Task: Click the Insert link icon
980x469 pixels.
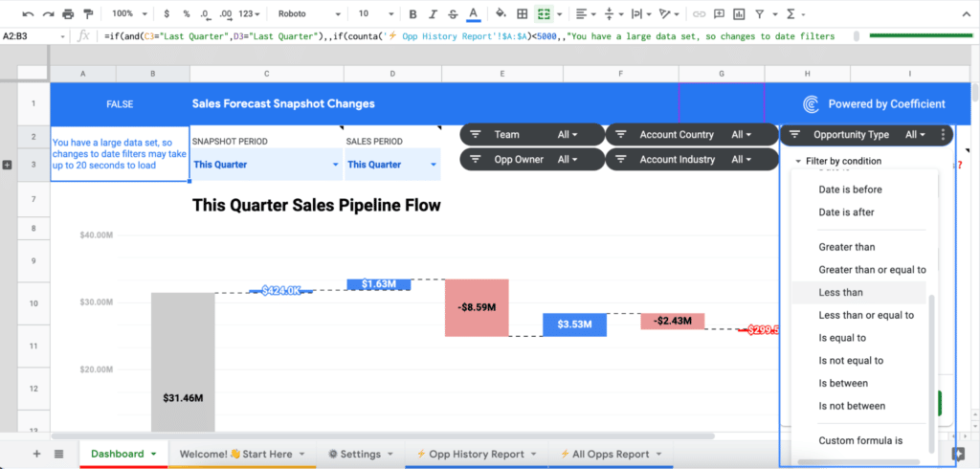Action: click(x=700, y=13)
